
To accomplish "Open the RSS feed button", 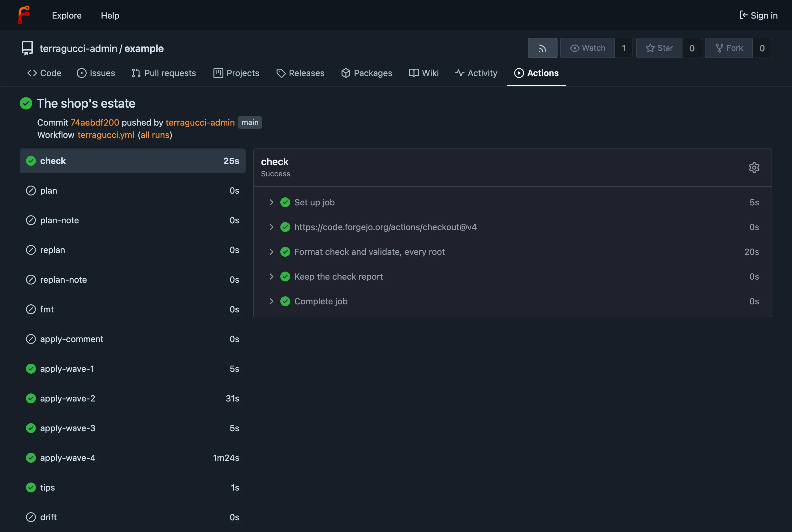I will click(542, 48).
